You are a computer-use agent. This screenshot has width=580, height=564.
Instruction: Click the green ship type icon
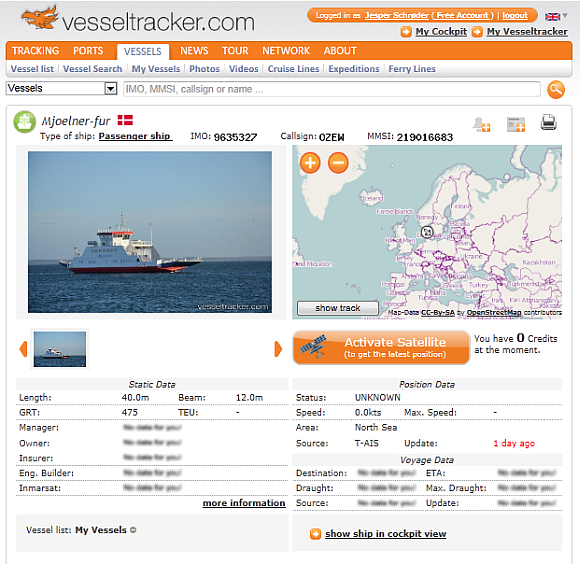click(24, 122)
